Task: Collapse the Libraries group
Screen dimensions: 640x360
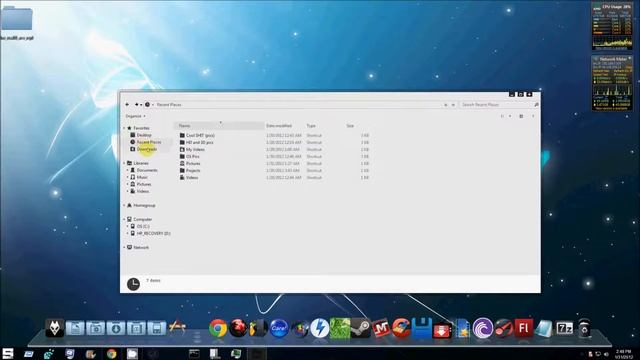Action: tap(124, 163)
